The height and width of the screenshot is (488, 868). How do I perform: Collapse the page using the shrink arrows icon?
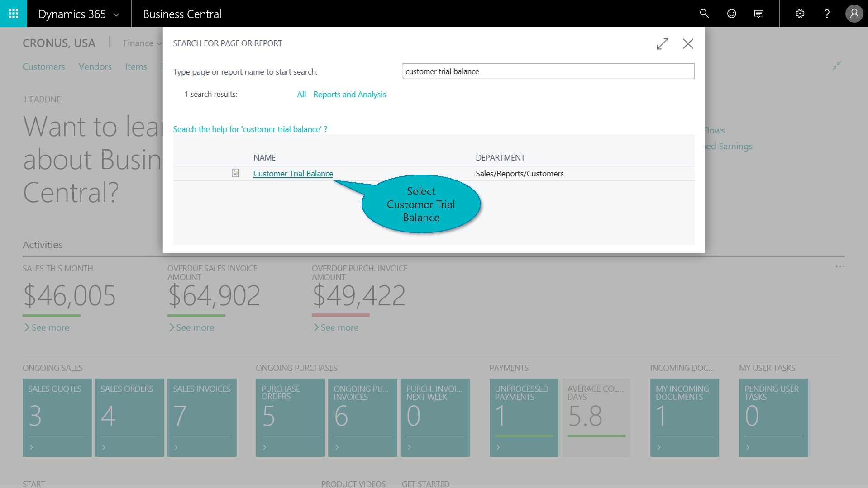[836, 66]
